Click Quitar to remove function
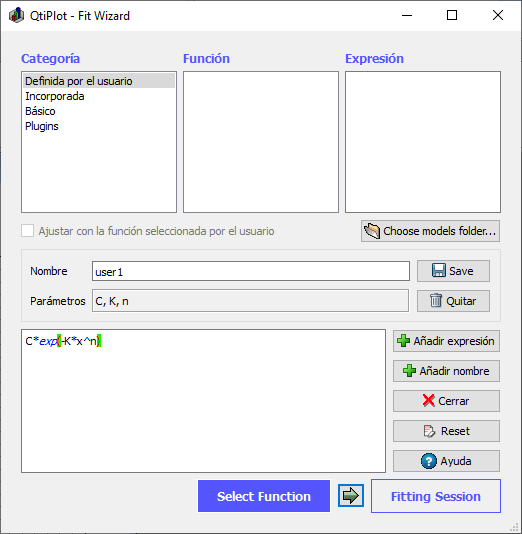 click(x=453, y=301)
